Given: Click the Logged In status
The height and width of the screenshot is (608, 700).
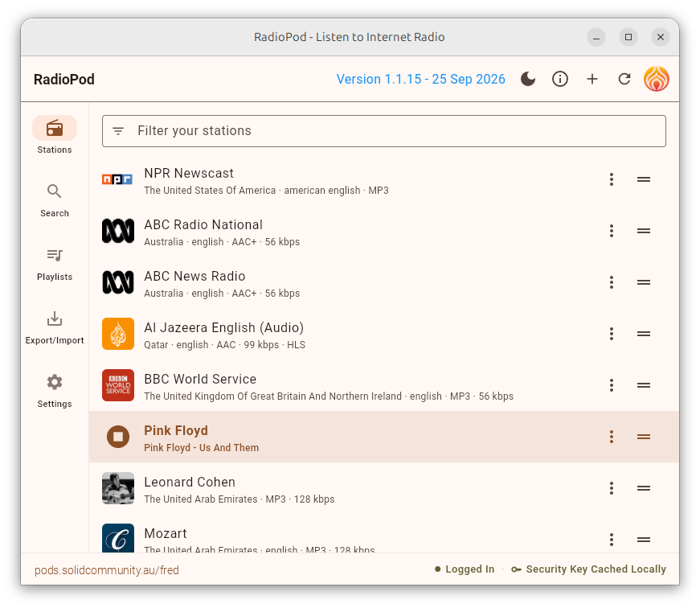Looking at the screenshot, I should click(465, 569).
